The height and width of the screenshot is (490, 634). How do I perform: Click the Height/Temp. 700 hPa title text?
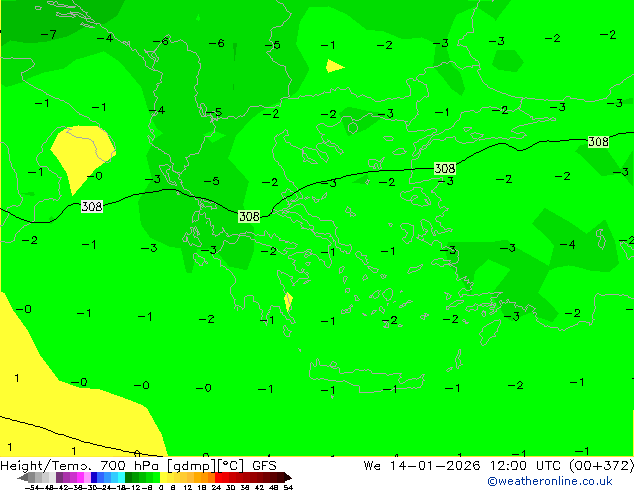click(81, 466)
